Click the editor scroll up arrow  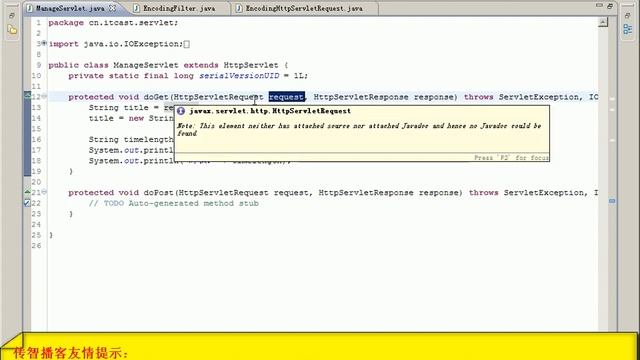coord(603,22)
